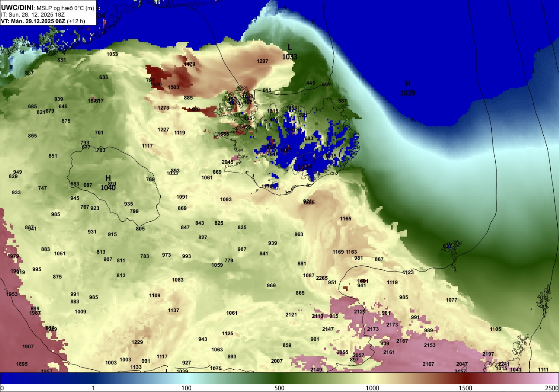Screen dimensions: 559x392
Task: Click the freezing-level value 1503
Action: [x=173, y=87]
